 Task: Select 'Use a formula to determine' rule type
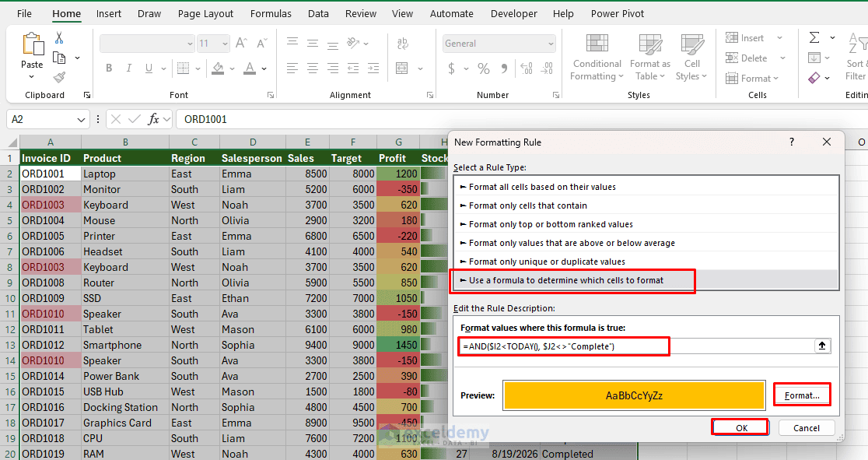click(646, 280)
